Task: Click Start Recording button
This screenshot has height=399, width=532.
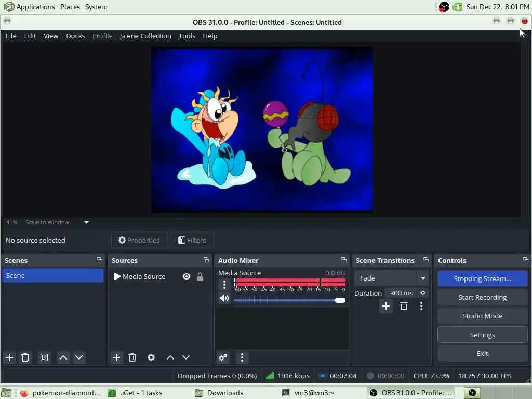Action: point(482,297)
